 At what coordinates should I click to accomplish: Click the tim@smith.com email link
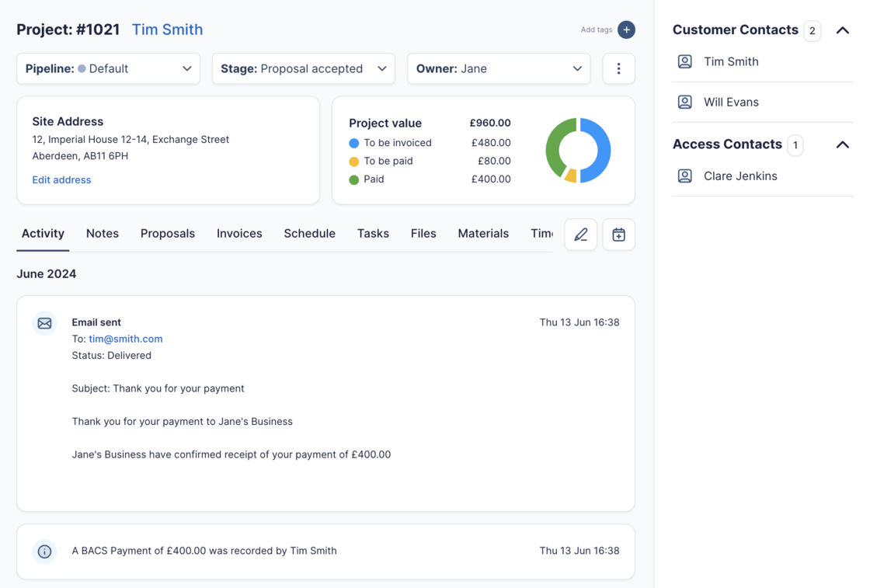click(x=125, y=339)
